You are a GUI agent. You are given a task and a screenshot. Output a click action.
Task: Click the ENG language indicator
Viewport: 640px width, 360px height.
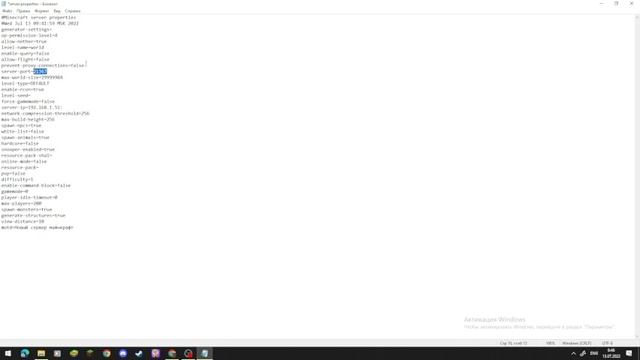[x=594, y=353]
